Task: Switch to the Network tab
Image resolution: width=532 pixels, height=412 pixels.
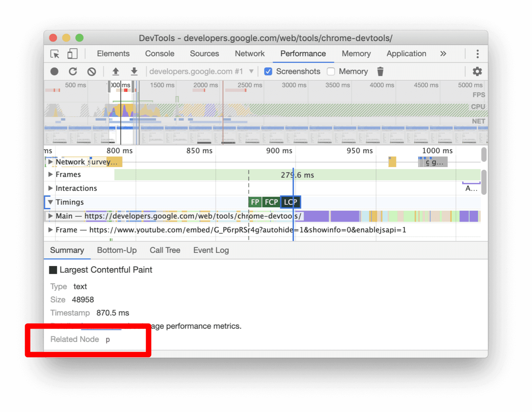Action: 250,54
